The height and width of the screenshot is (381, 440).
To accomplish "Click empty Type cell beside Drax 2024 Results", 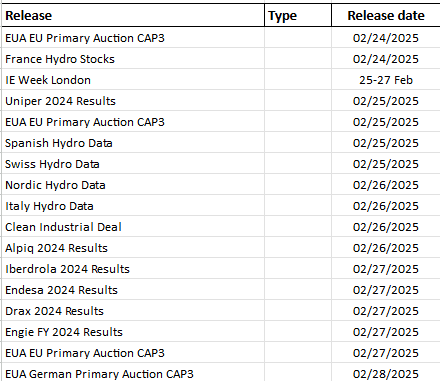I will tap(298, 311).
